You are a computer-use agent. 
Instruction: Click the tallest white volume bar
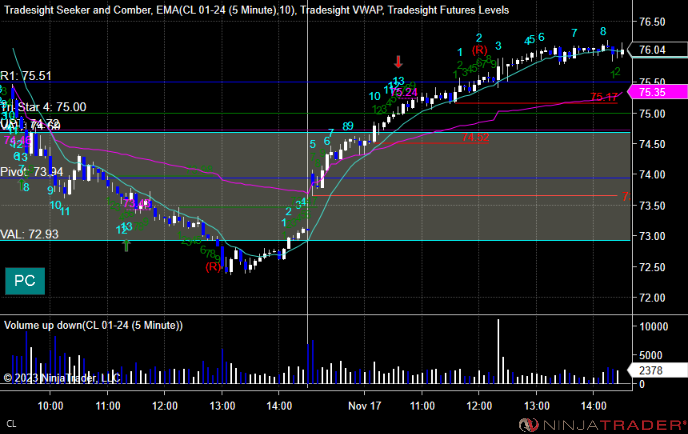(x=498, y=352)
